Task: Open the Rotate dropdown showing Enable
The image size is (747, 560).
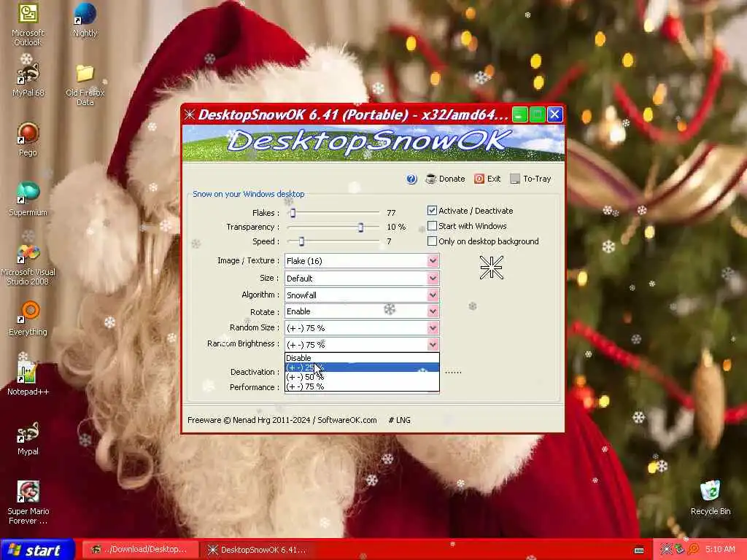Action: point(362,311)
